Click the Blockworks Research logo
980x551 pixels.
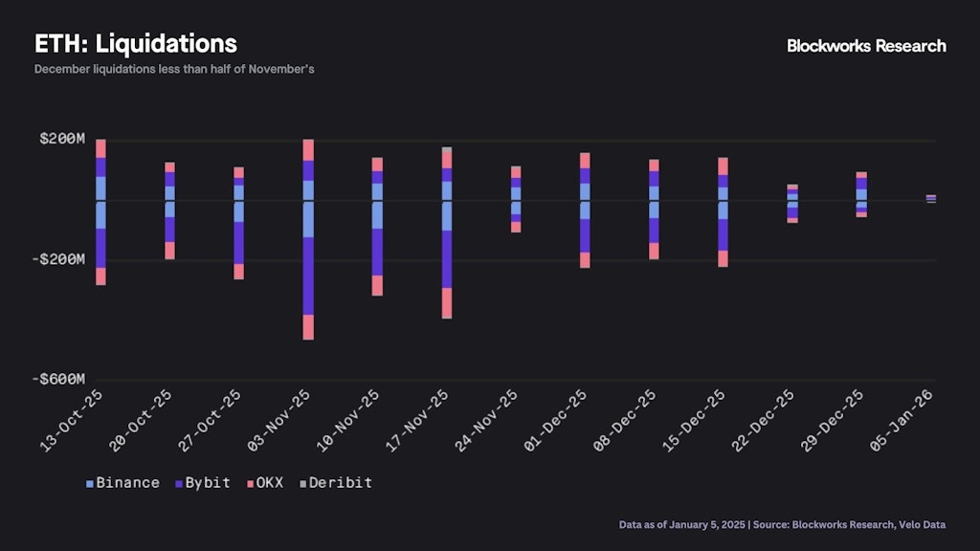click(866, 46)
